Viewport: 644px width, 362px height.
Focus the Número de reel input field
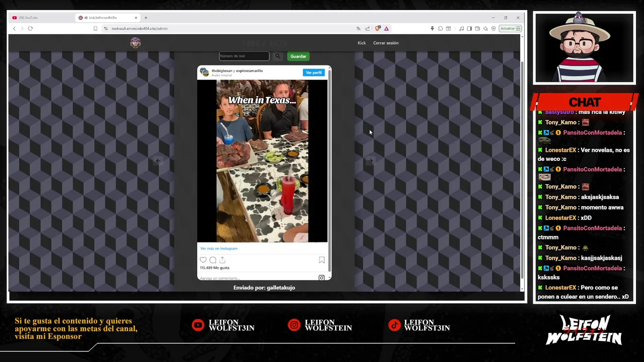pos(244,56)
